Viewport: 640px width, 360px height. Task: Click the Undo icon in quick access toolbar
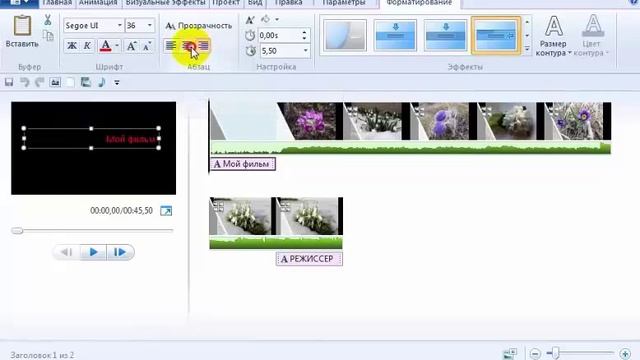pyautogui.click(x=24, y=82)
